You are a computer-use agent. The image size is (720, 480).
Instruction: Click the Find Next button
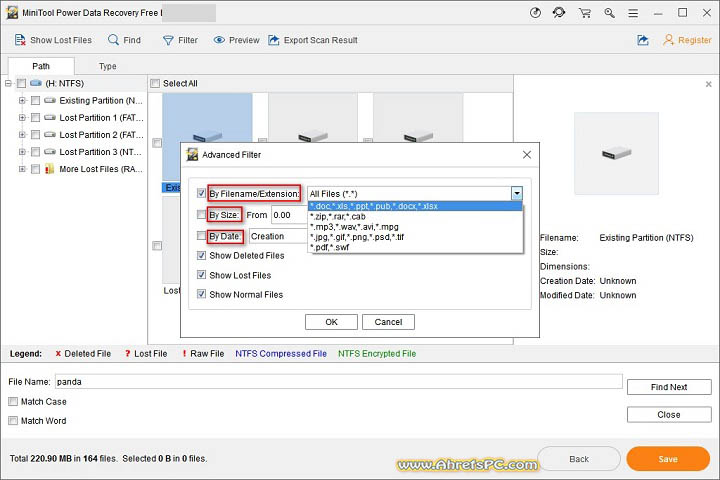point(669,387)
